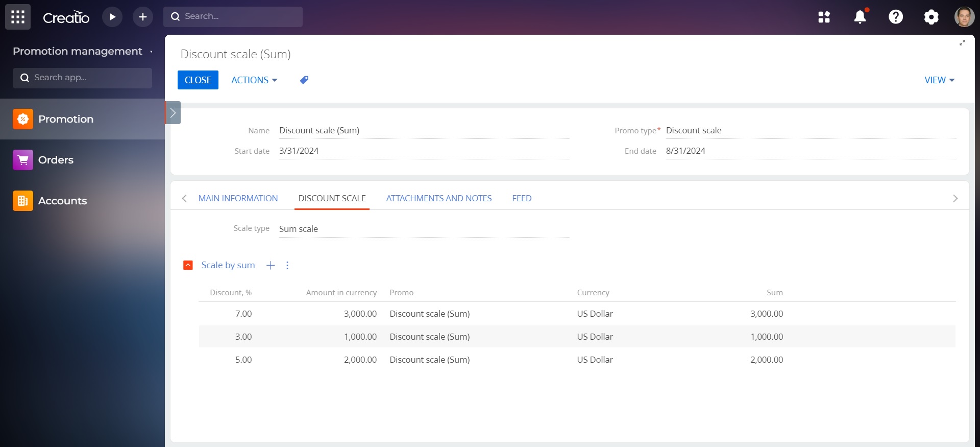Screen dimensions: 980x447
Task: Select the row with 3.00 discount
Action: coord(577,337)
